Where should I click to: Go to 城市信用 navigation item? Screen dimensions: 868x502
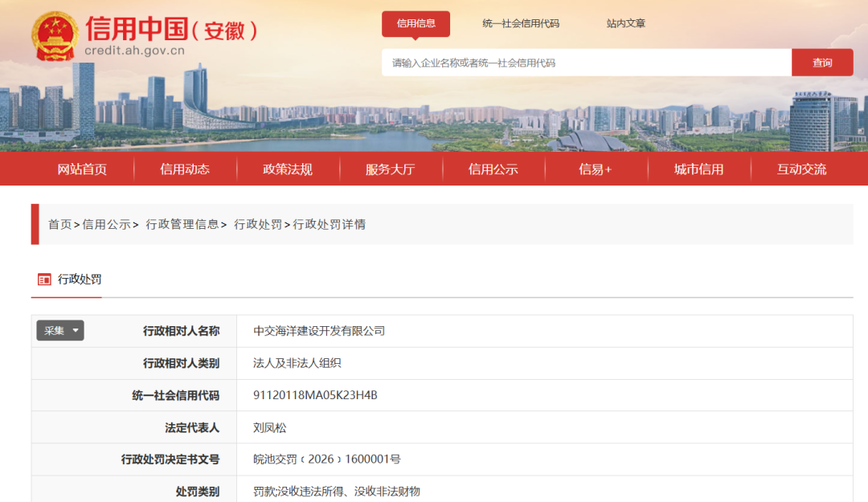pyautogui.click(x=698, y=169)
